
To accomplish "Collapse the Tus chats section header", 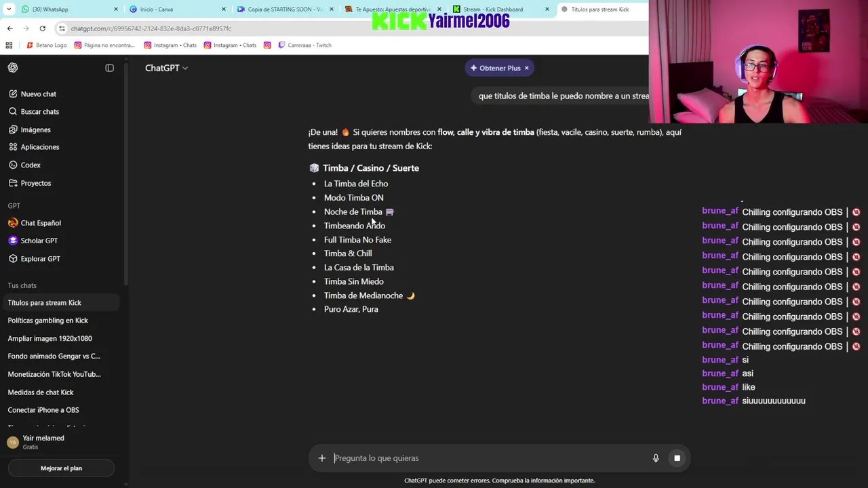I will click(22, 285).
